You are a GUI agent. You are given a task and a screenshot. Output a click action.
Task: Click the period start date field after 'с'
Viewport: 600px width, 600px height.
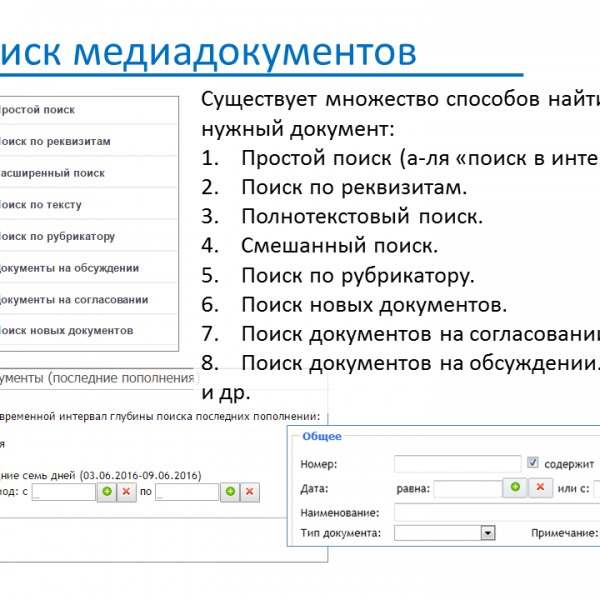click(x=63, y=492)
